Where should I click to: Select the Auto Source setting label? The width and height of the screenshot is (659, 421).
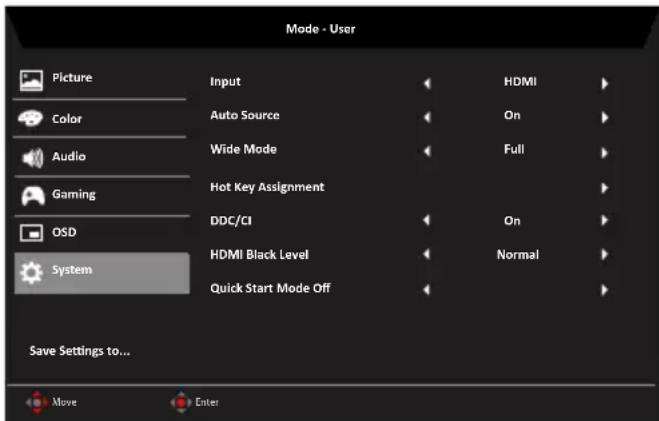coord(245,115)
